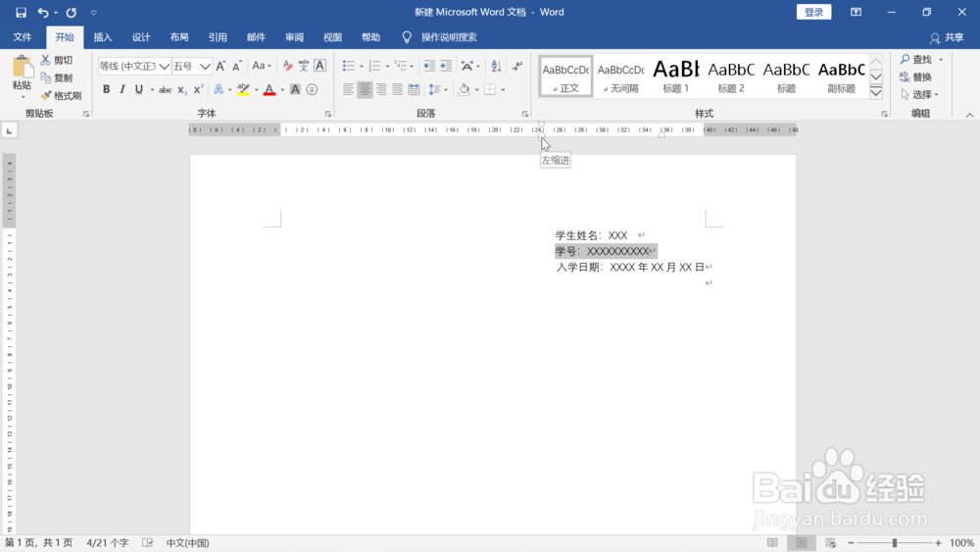Decrease font size with the small A button
980x552 pixels.
point(237,66)
